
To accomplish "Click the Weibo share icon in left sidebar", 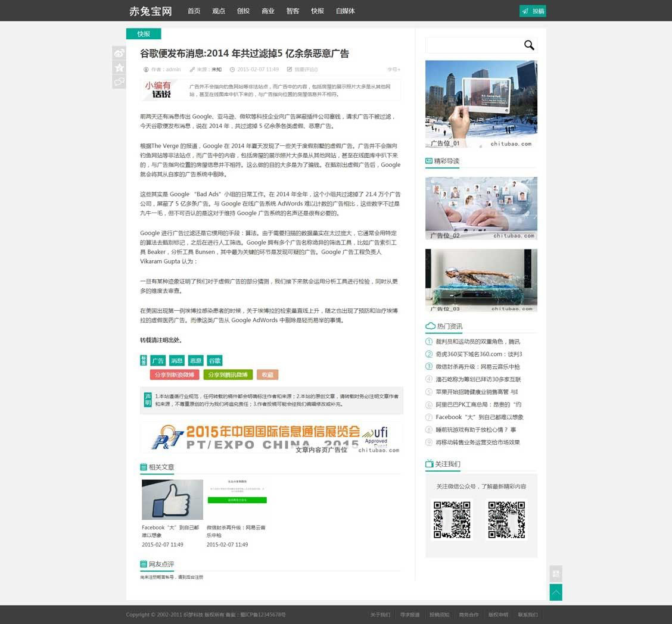I will point(119,53).
